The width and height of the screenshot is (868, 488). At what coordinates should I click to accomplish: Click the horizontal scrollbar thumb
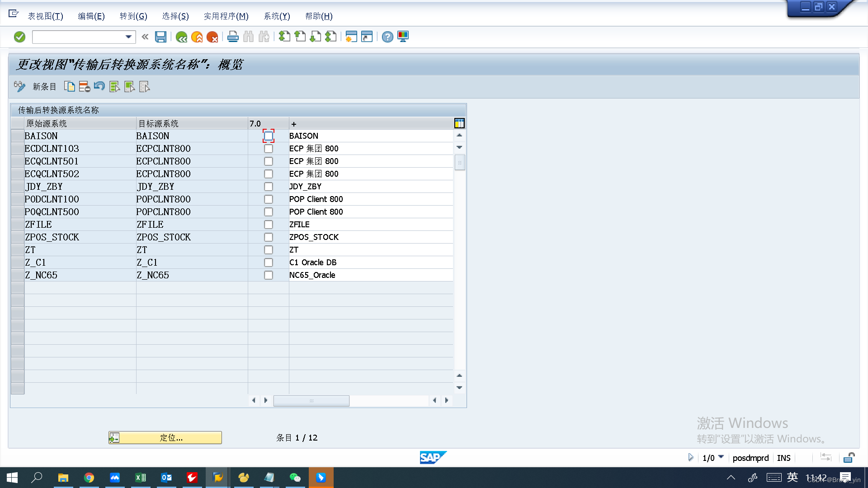311,400
